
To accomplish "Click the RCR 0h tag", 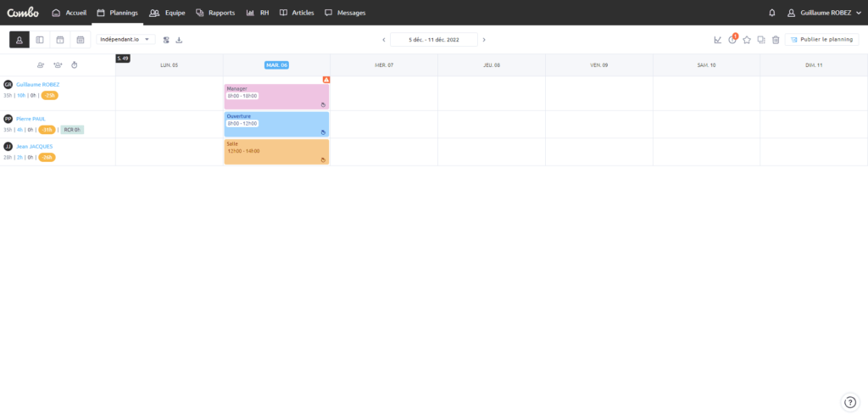I will pos(72,130).
